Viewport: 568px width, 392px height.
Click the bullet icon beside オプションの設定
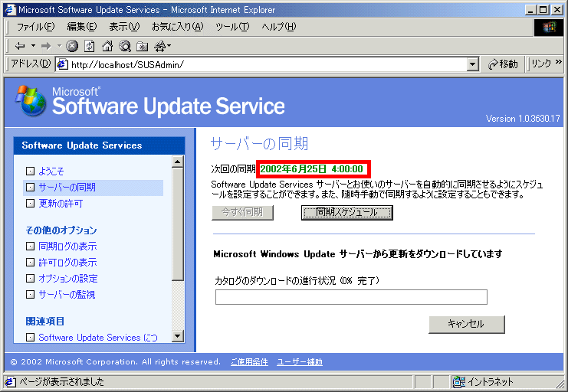pos(31,279)
